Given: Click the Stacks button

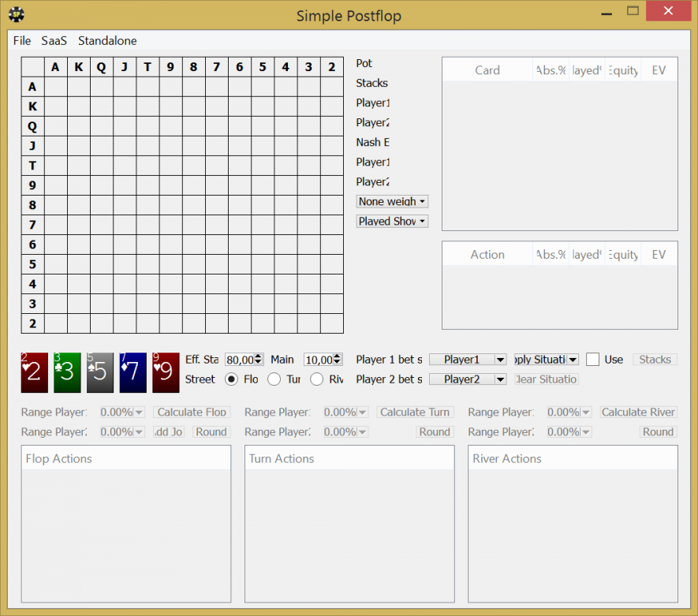Looking at the screenshot, I should 655,359.
